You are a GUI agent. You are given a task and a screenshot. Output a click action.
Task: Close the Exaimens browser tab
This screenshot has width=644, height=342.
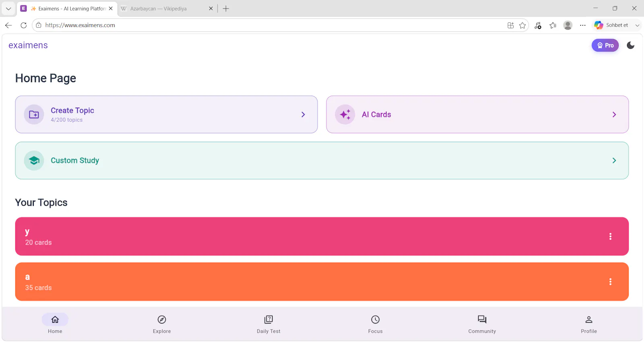click(x=111, y=8)
